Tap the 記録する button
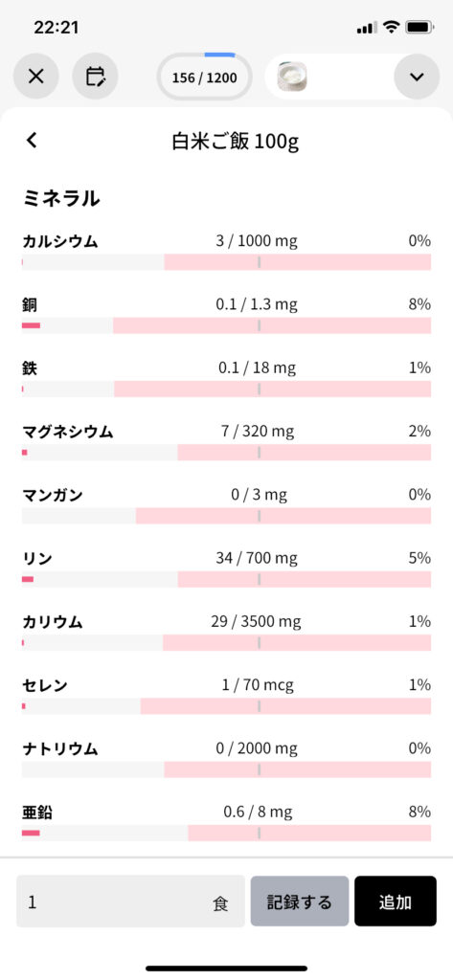This screenshot has width=453, height=980. click(300, 902)
